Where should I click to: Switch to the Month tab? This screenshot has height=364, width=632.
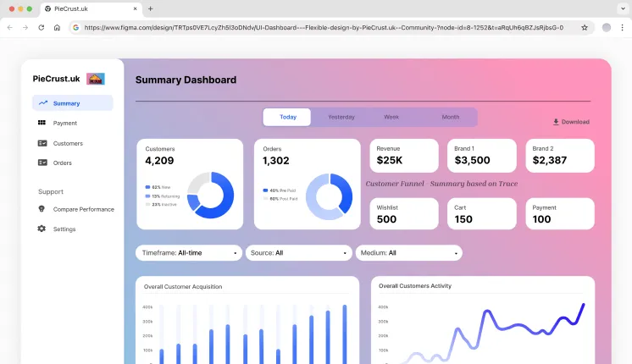[x=451, y=117]
